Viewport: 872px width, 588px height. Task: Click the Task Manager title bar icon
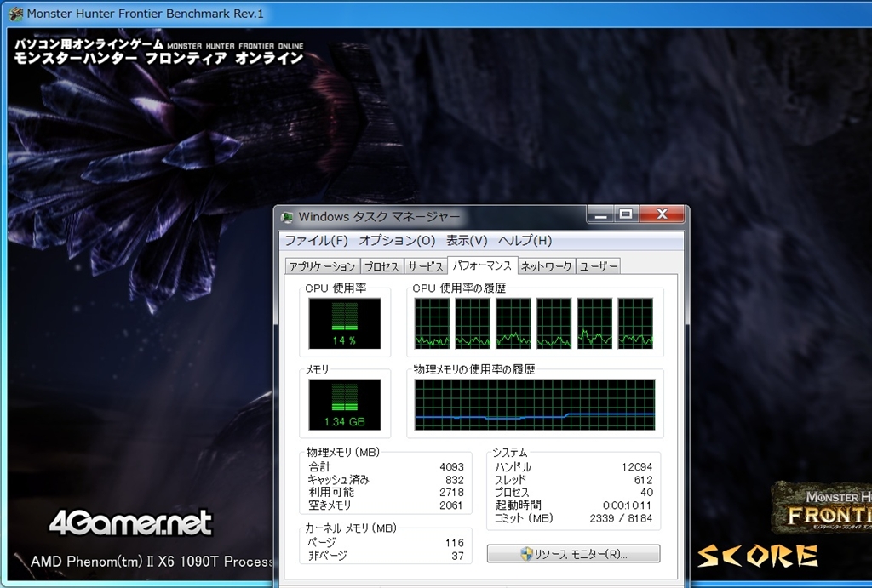(288, 217)
